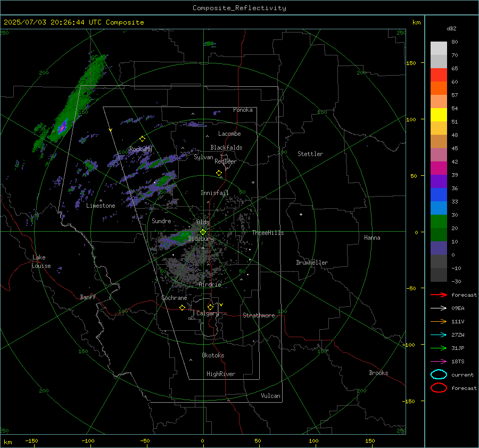Click the asterisk marker above Limestone

pos(101,201)
